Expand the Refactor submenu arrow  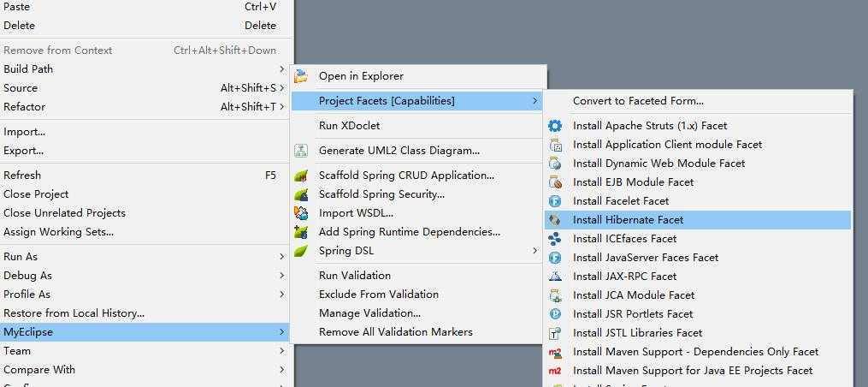point(281,106)
